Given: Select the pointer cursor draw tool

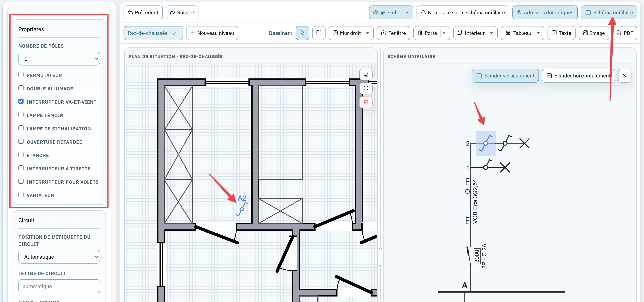Looking at the screenshot, I should 302,33.
